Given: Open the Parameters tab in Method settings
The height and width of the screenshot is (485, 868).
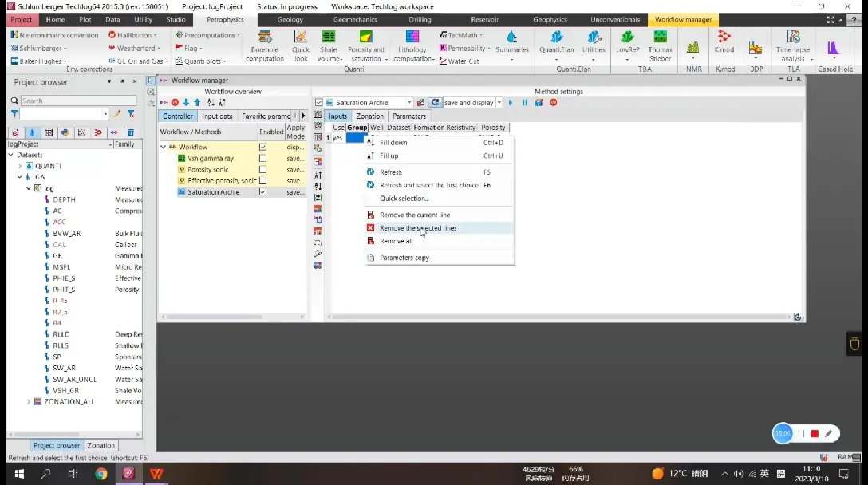Looking at the screenshot, I should coord(409,116).
